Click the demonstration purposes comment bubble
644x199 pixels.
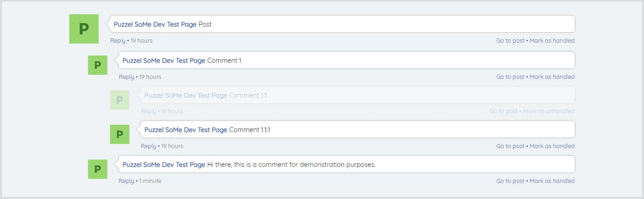pyautogui.click(x=413, y=165)
